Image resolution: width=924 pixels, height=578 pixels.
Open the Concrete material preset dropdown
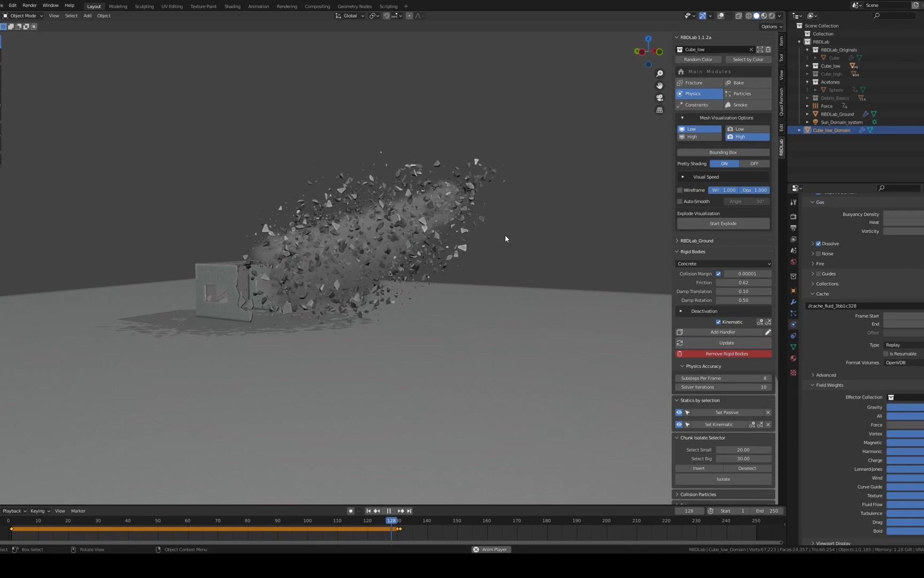723,263
